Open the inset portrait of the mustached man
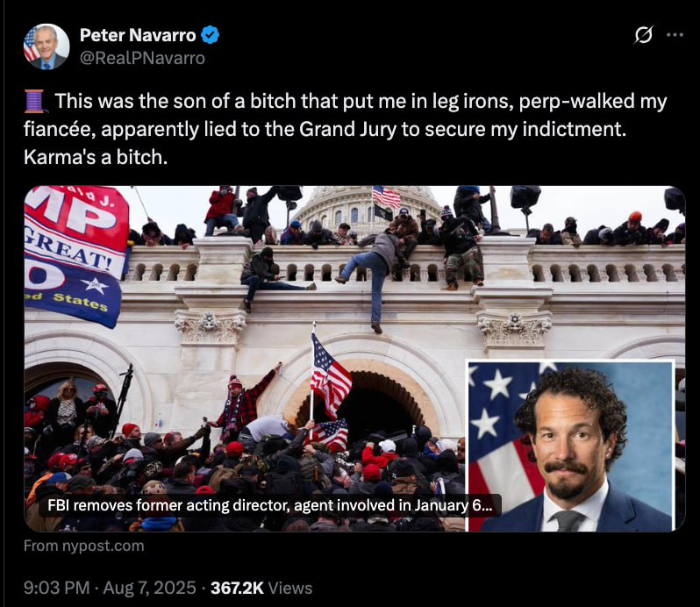 [x=570, y=446]
